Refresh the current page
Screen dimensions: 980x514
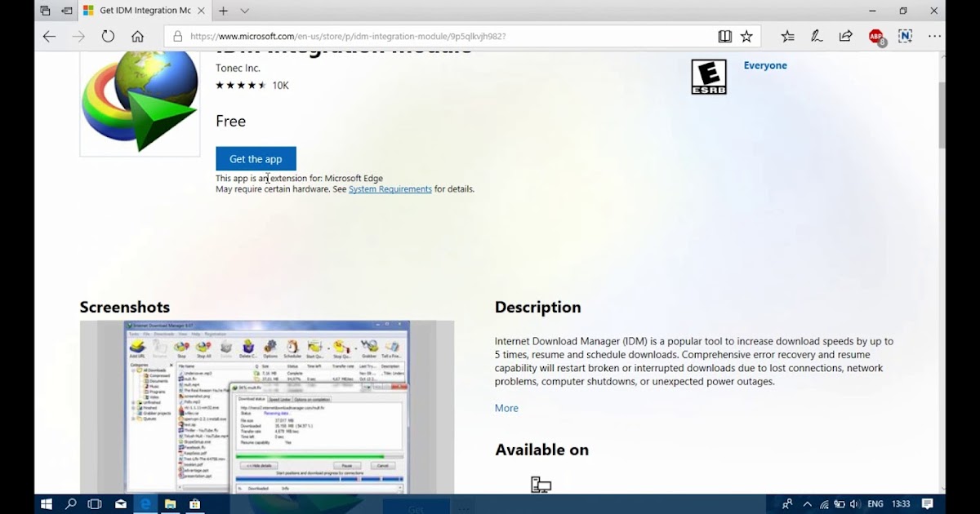click(x=108, y=36)
